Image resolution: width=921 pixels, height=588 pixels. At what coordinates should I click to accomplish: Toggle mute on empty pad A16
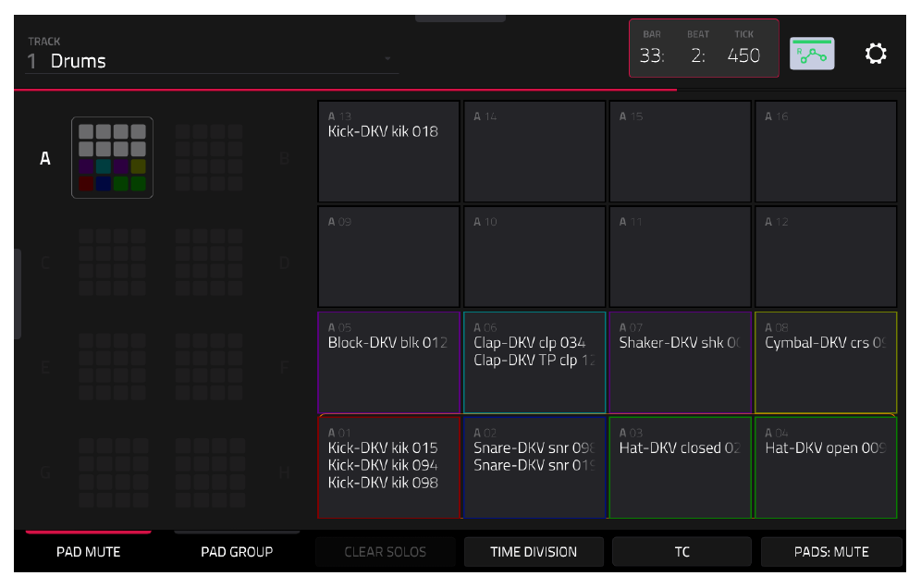click(826, 152)
